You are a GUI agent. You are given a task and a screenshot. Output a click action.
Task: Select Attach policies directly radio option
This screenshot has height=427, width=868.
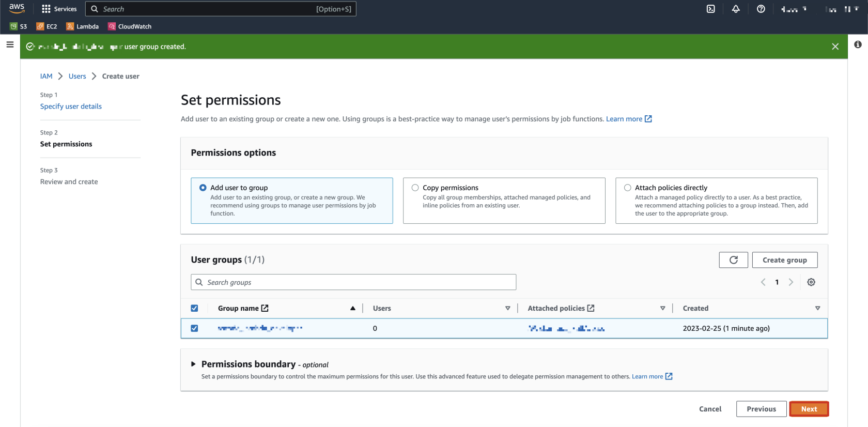tap(628, 188)
